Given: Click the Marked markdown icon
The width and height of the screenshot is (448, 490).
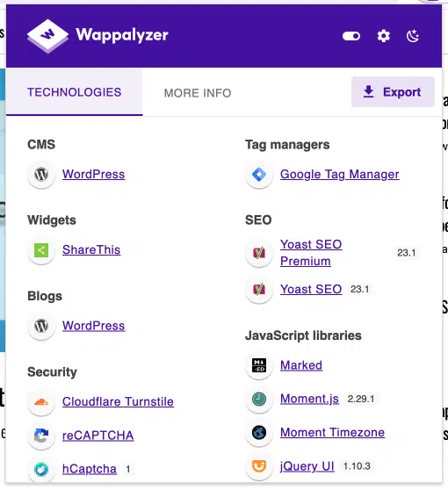Looking at the screenshot, I should 259,365.
